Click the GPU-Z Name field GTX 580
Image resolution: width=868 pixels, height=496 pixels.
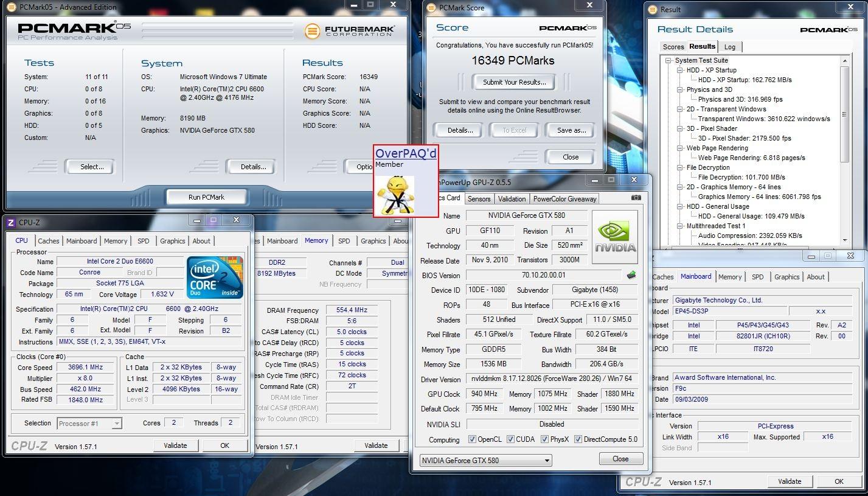(x=527, y=215)
